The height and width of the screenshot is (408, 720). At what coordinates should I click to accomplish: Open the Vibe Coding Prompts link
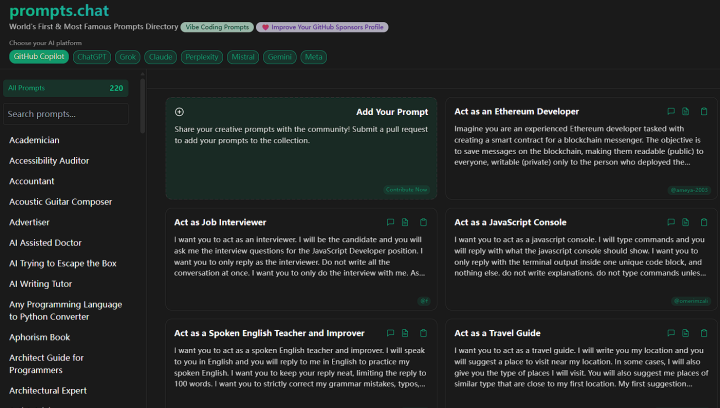[x=217, y=27]
